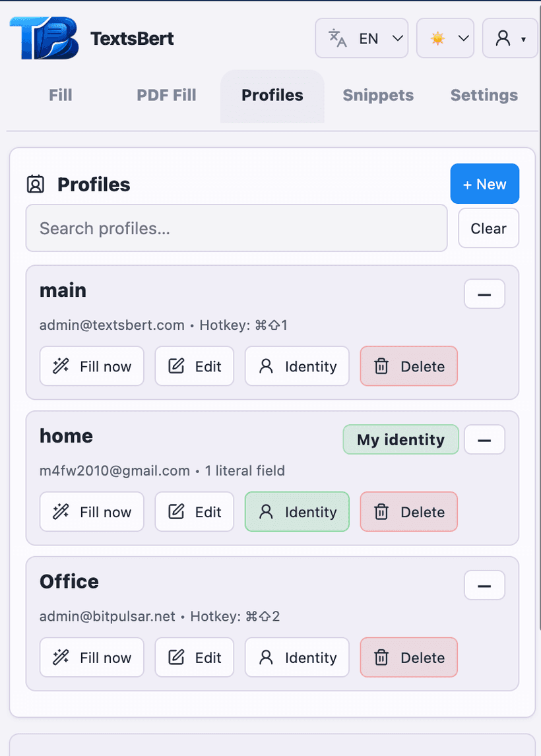541x756 pixels.
Task: Collapse the Office profile card
Action: (484, 585)
